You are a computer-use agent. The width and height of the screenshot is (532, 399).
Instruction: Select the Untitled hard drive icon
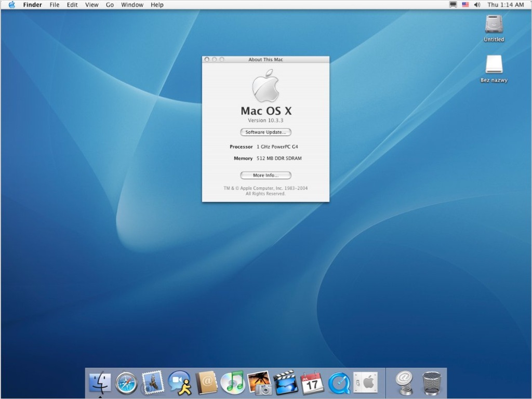click(x=494, y=24)
